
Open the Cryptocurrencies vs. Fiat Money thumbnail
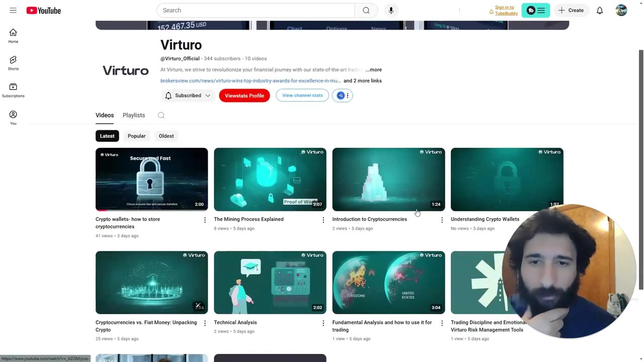(x=151, y=283)
